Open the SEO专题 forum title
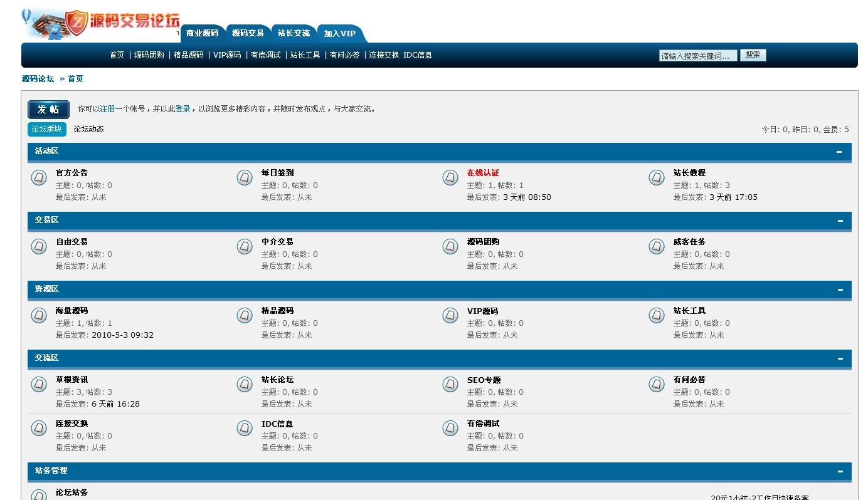868x500 pixels. (484, 380)
